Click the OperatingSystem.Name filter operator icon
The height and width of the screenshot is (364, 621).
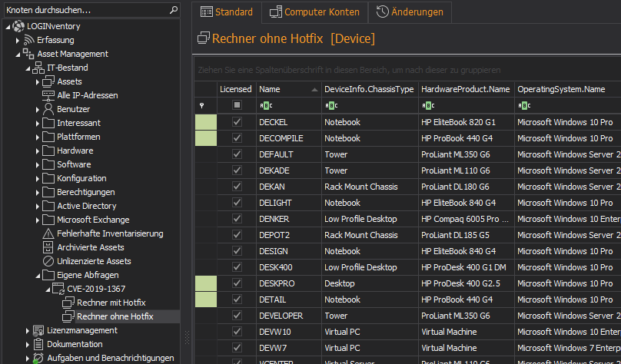[x=524, y=106]
